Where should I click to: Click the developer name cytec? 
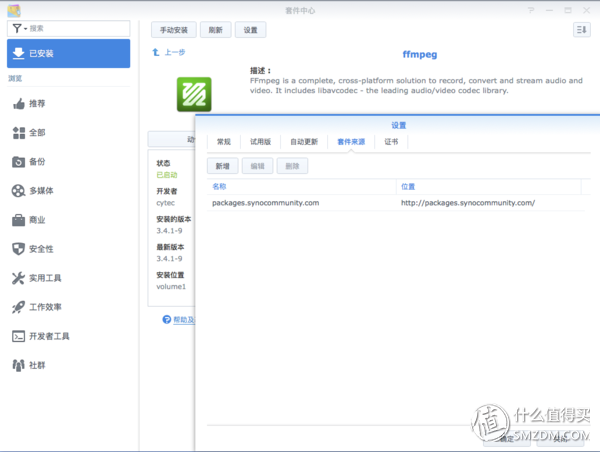pyautogui.click(x=165, y=203)
